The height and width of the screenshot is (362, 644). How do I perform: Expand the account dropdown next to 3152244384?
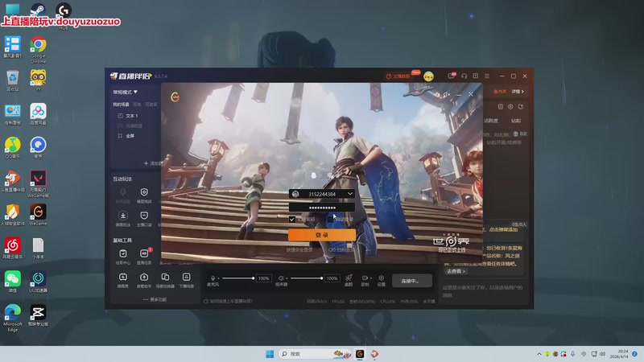(350, 194)
